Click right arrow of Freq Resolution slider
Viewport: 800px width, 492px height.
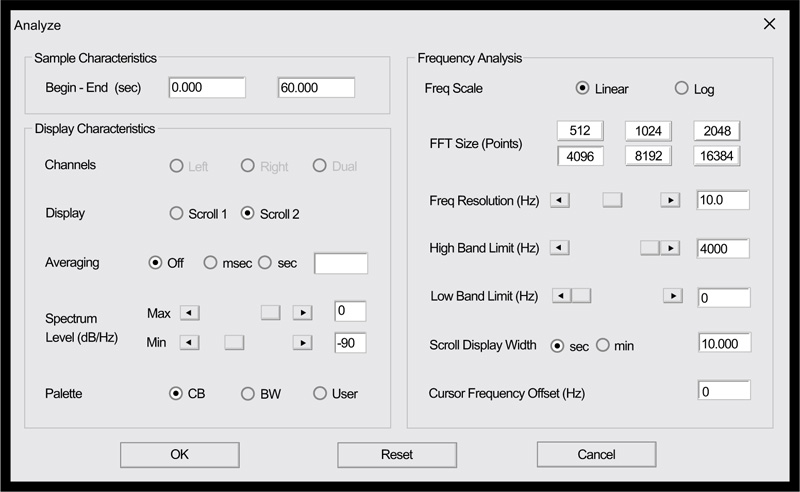click(x=670, y=200)
